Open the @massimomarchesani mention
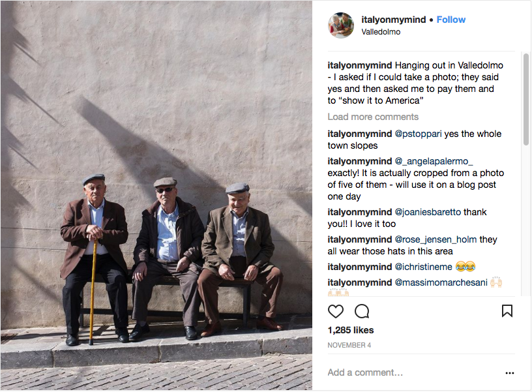The height and width of the screenshot is (392, 532). tap(441, 282)
